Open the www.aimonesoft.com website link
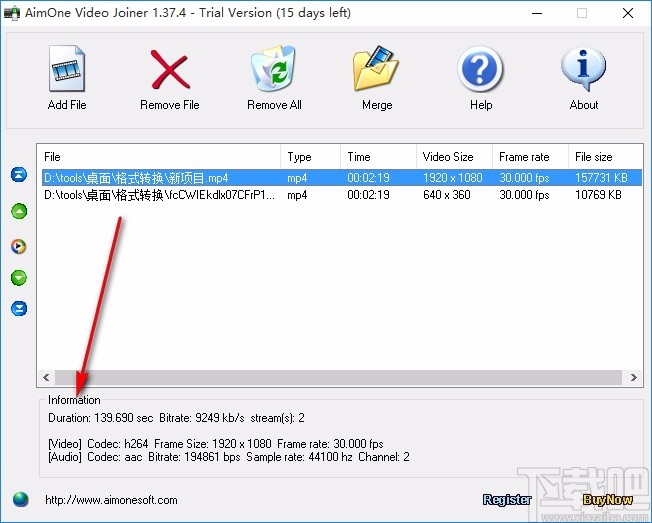The image size is (652, 523). point(111,500)
